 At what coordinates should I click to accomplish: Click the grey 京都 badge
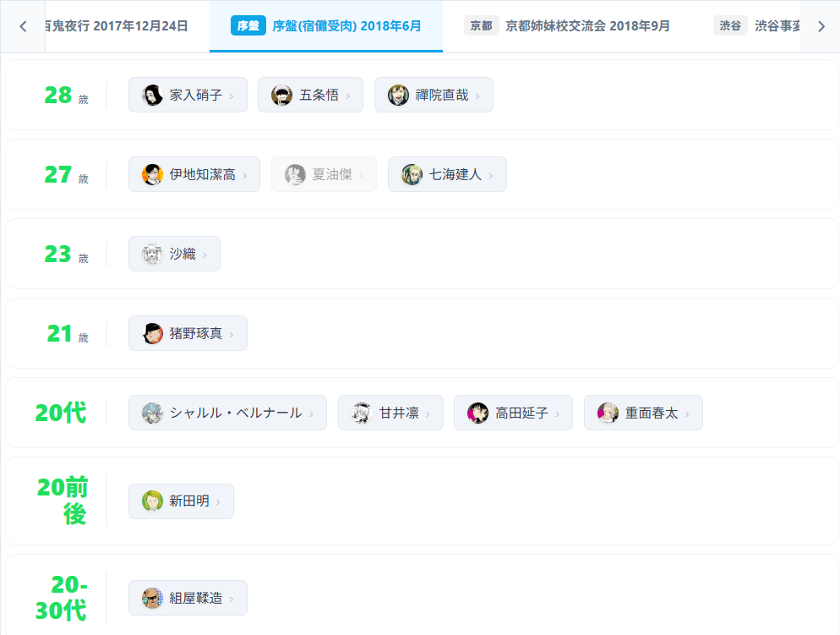pyautogui.click(x=481, y=25)
